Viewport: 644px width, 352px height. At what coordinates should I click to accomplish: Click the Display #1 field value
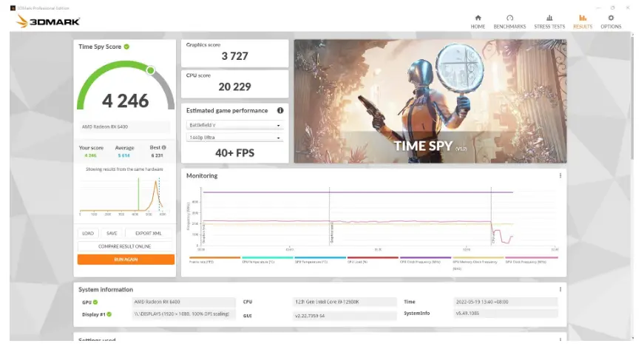tap(183, 314)
